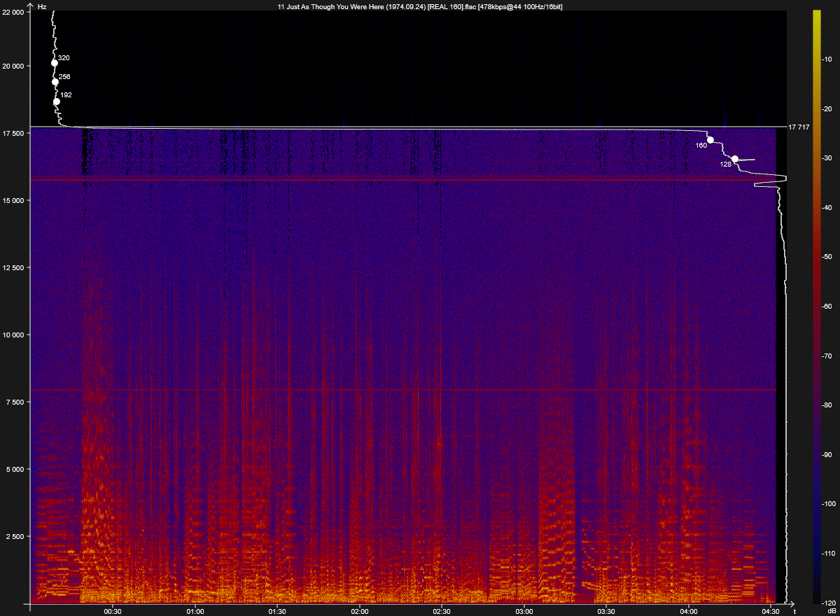Screen dimensions: 840x616
Task: Click the 128 bitrate text label
Action: coord(725,164)
